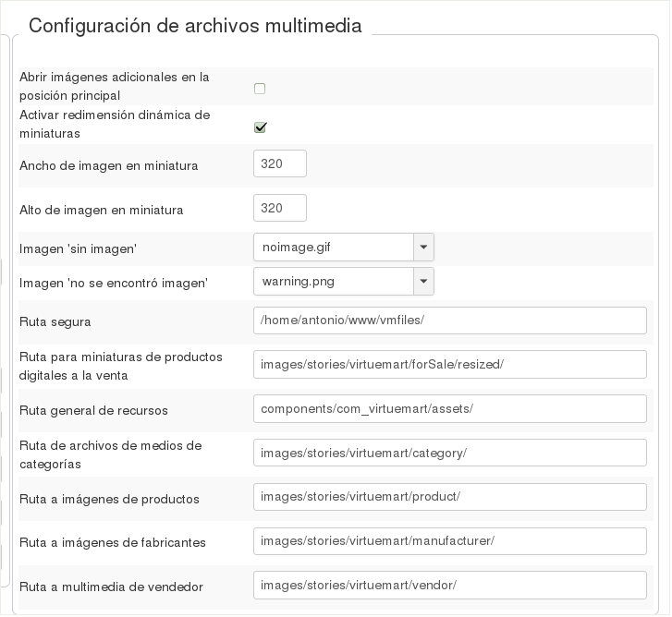Edit the forSale/resized path field
Viewport: 672px width, 617px height.
pos(450,364)
